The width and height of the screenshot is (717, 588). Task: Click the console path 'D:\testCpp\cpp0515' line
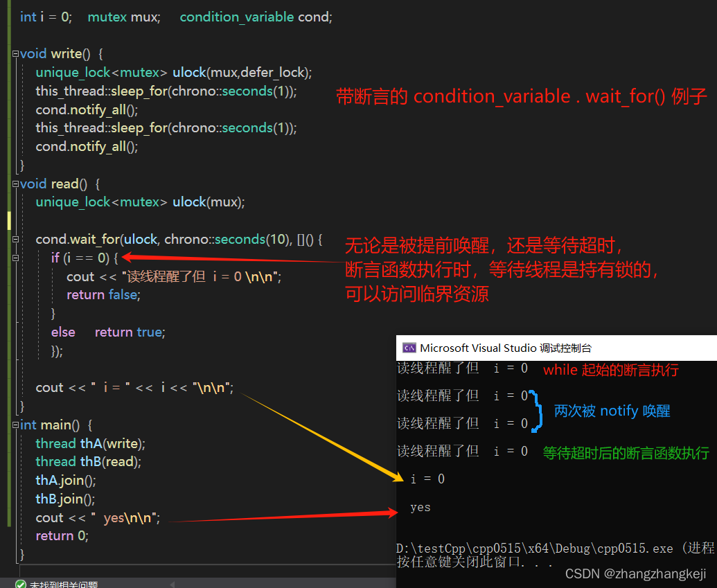pos(555,549)
